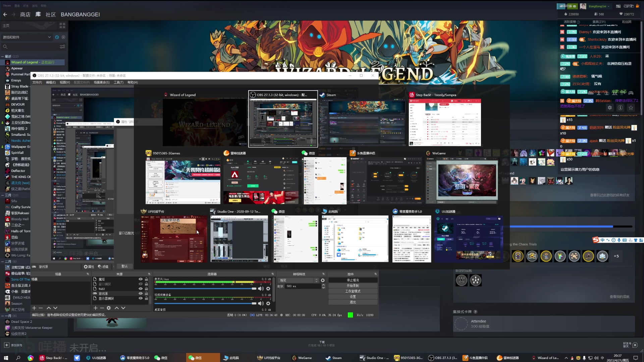Show the hidden 窗口捕获 source
The width and height of the screenshot is (644, 362).
pos(141,284)
